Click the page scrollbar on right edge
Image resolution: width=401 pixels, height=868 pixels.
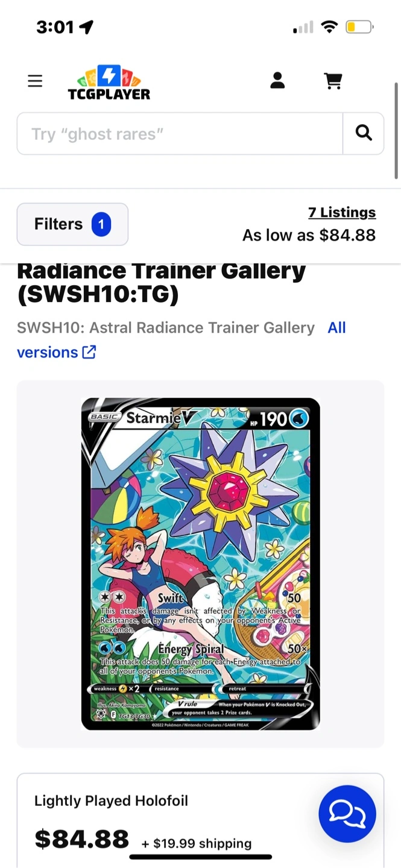coord(396,131)
